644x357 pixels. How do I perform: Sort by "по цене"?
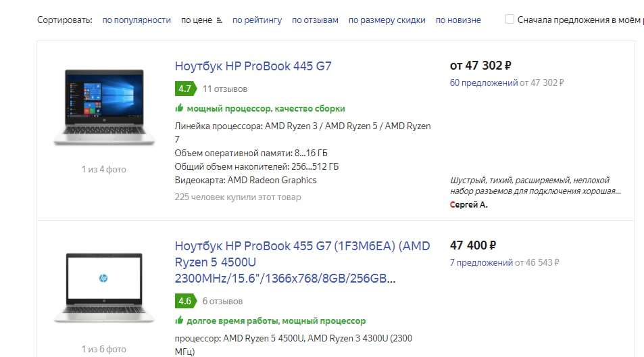196,20
